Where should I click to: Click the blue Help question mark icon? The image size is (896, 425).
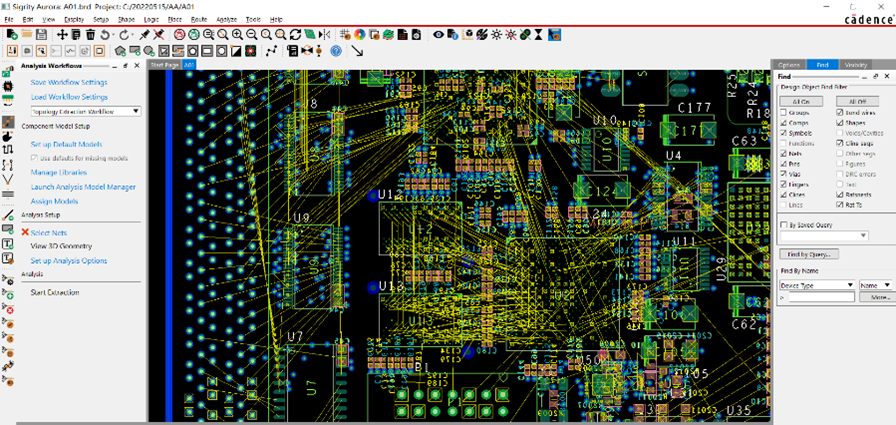336,51
